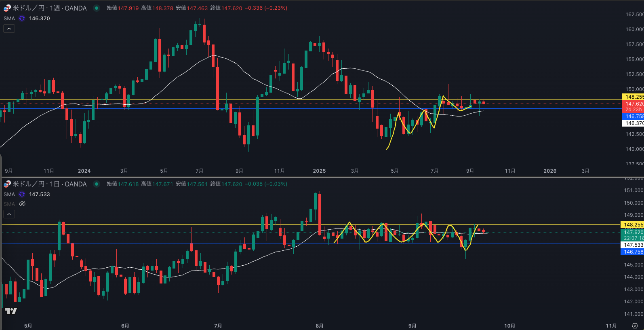Click the blue 146.758 price label on daily axis

click(632, 252)
